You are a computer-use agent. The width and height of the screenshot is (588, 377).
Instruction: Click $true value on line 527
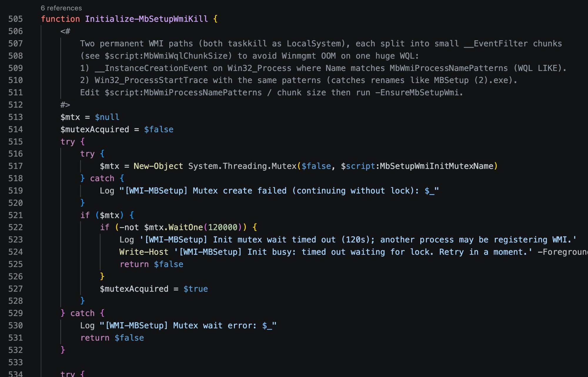point(196,289)
